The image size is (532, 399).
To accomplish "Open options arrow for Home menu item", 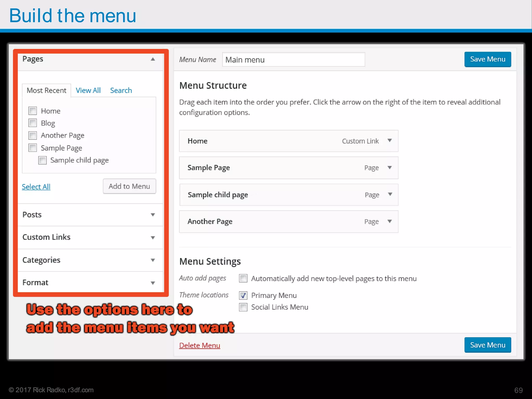I will pyautogui.click(x=389, y=141).
